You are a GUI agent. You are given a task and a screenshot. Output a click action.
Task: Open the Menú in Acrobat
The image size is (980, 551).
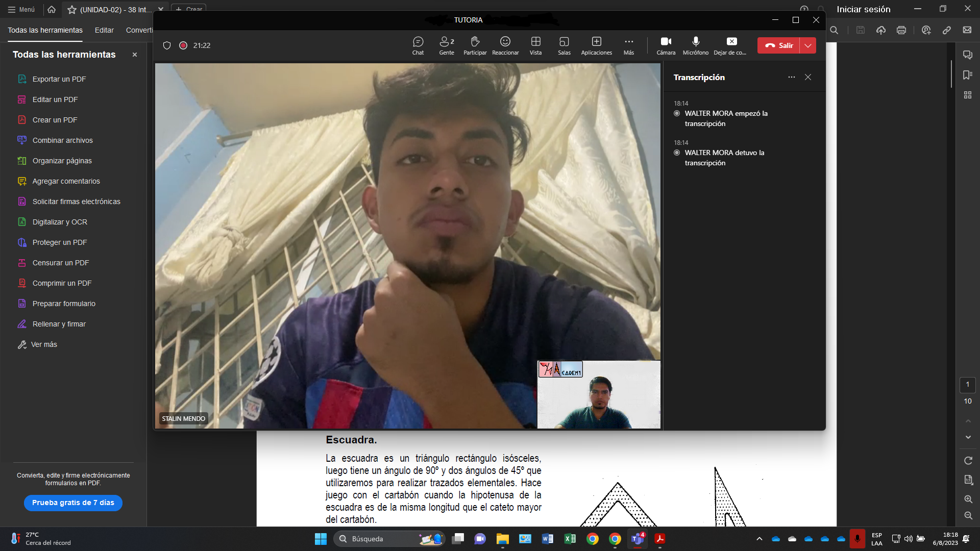pos(21,9)
